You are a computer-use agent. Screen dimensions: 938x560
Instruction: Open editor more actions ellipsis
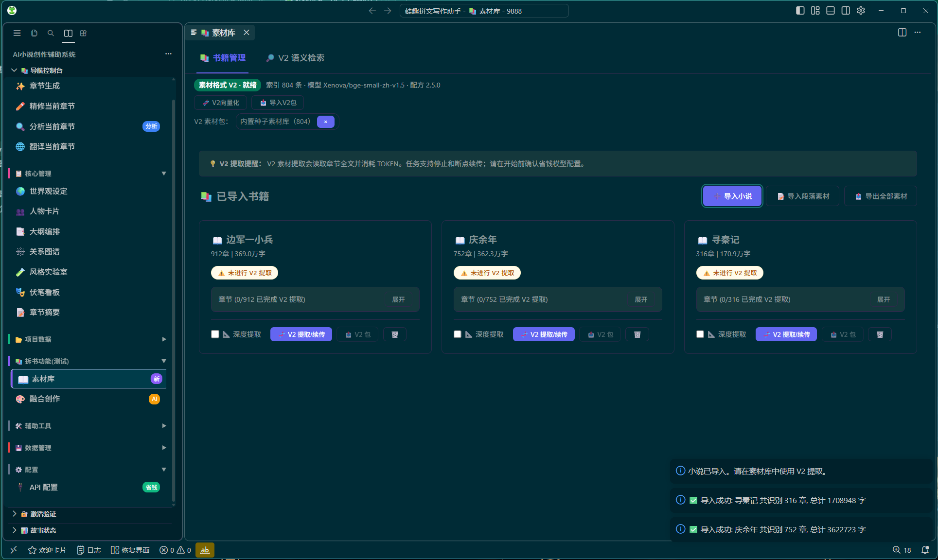(918, 33)
